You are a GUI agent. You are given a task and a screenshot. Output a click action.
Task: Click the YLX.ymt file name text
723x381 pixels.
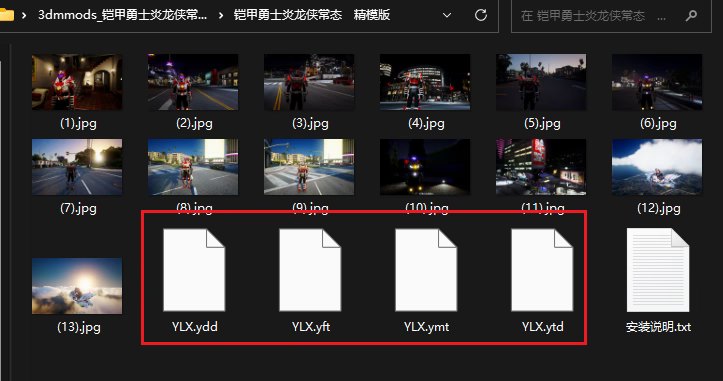(x=427, y=327)
